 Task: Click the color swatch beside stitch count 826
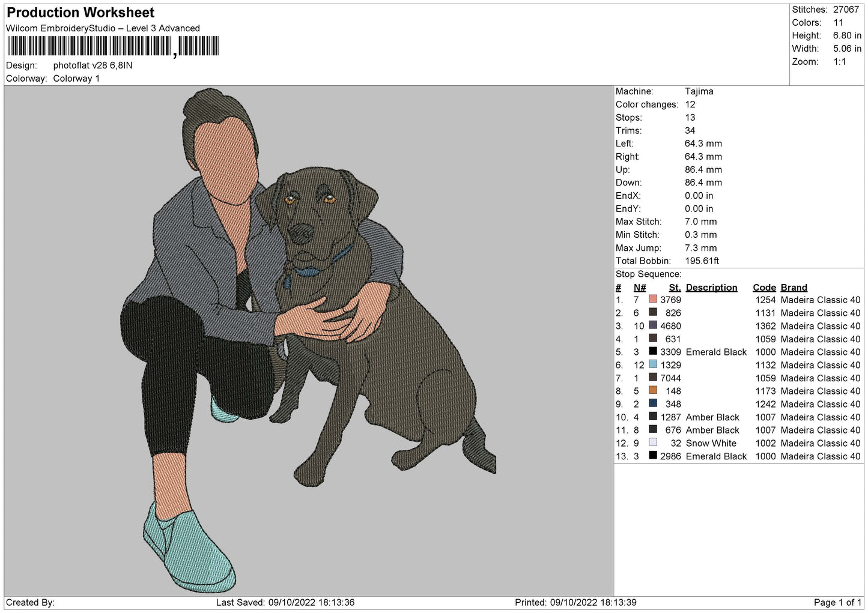(x=653, y=312)
